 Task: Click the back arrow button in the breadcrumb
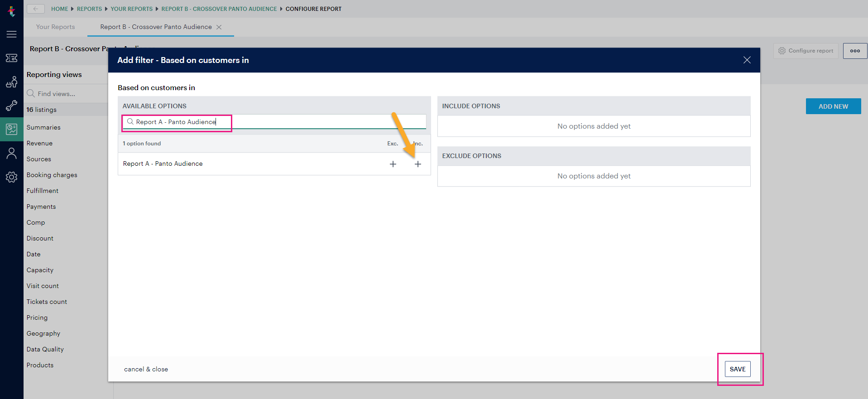(x=36, y=9)
